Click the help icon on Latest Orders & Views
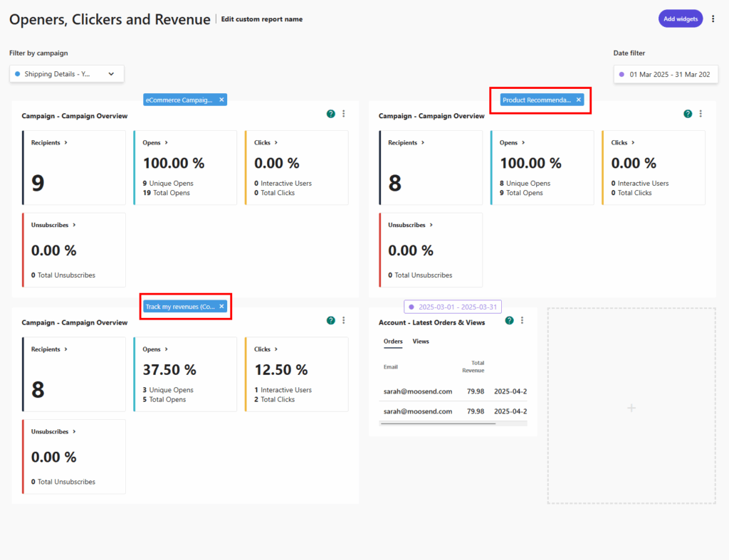Viewport: 729px width, 560px height. tap(508, 320)
